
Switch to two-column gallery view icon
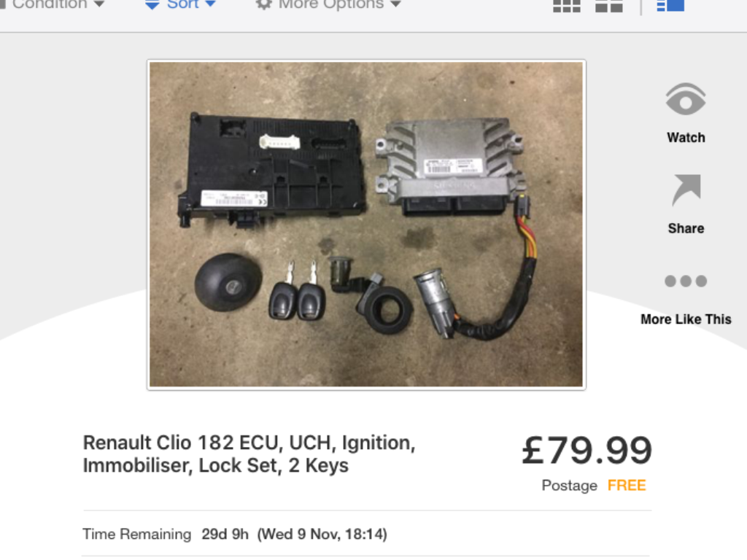609,6
